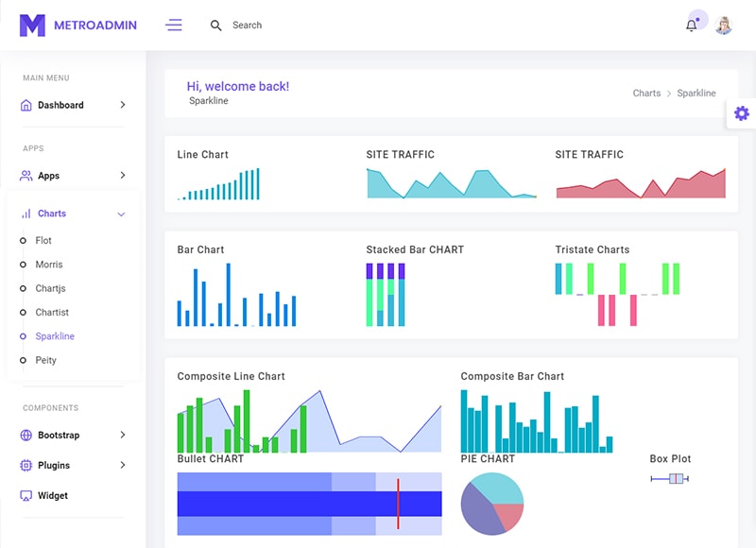Screen dimensions: 756x548
Task: Click the Dashboard home icon
Action: 26,106
